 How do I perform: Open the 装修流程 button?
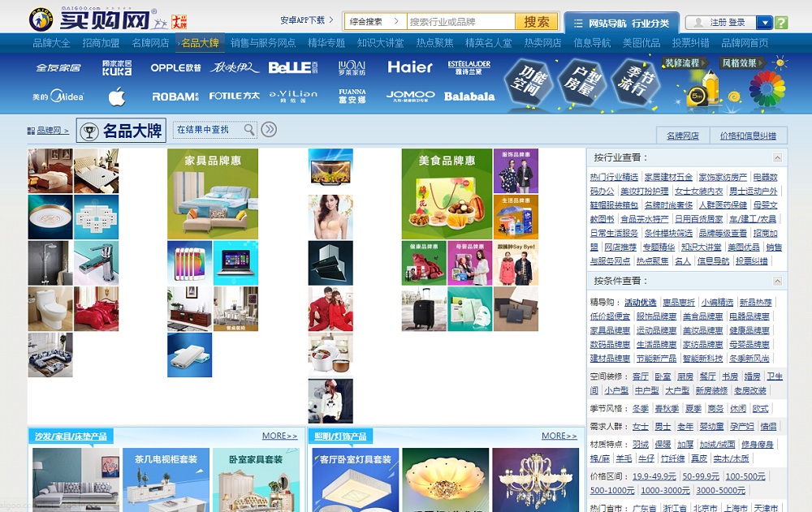coord(685,63)
